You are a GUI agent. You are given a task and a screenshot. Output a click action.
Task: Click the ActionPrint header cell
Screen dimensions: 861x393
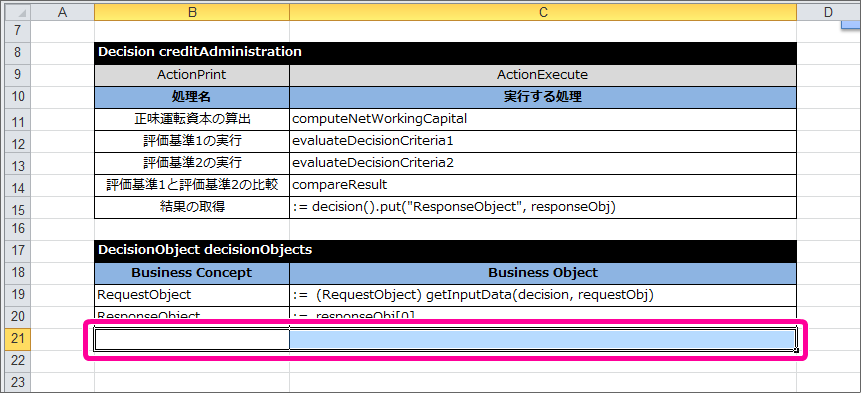pos(192,75)
